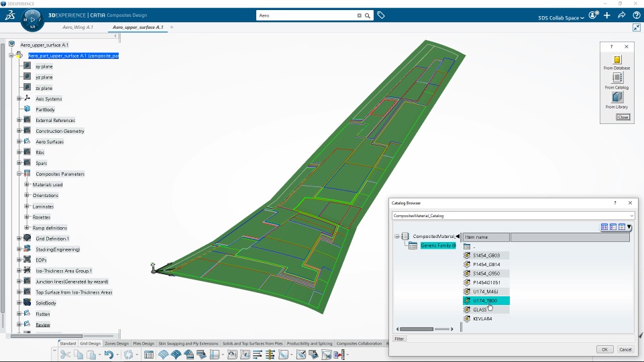Click the vertical stagger lines icon
This screenshot has width=644, height=362.
(x=270, y=355)
